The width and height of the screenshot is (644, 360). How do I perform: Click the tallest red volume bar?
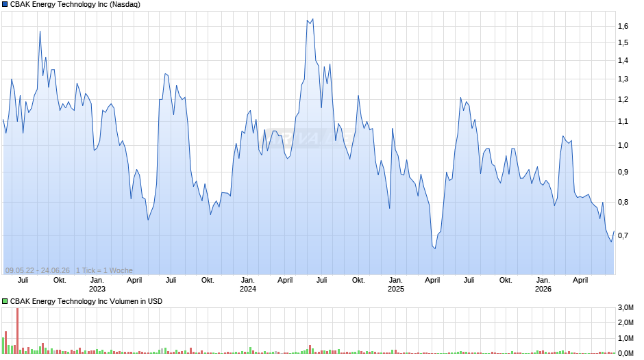pyautogui.click(x=17, y=331)
